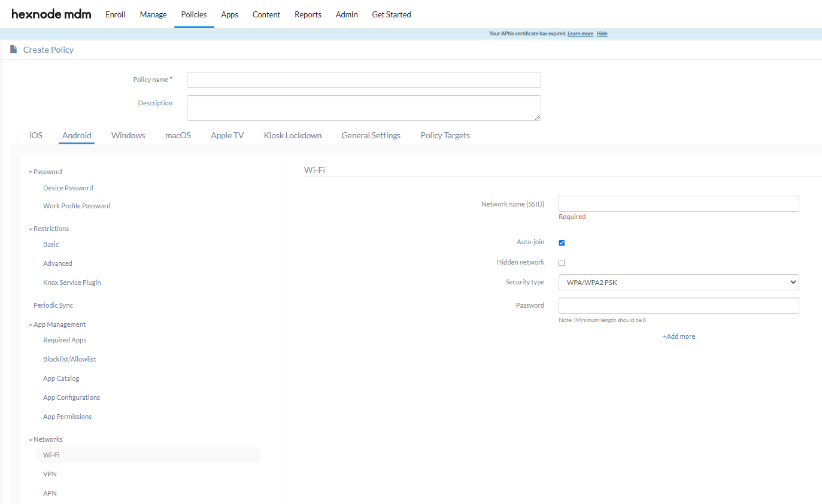Open the Manage menu
This screenshot has width=822, height=504.
[153, 14]
